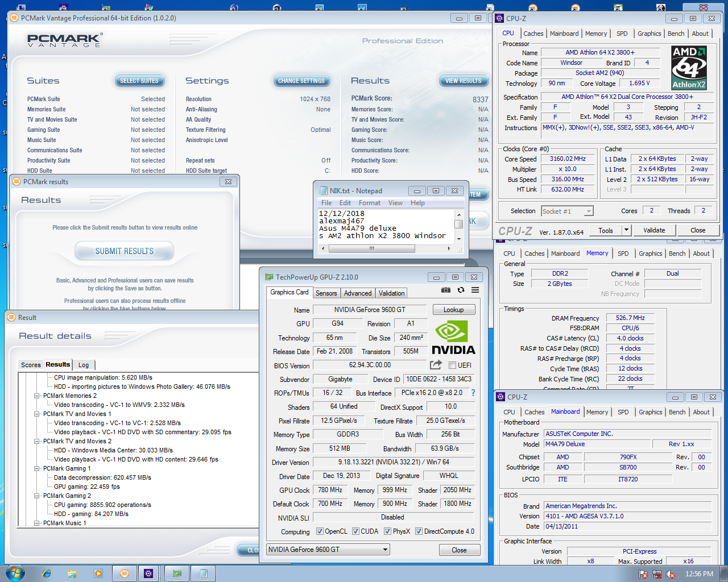Click the Action Center flag tray icon
Screen dimensions: 728x582
[x=643, y=574]
